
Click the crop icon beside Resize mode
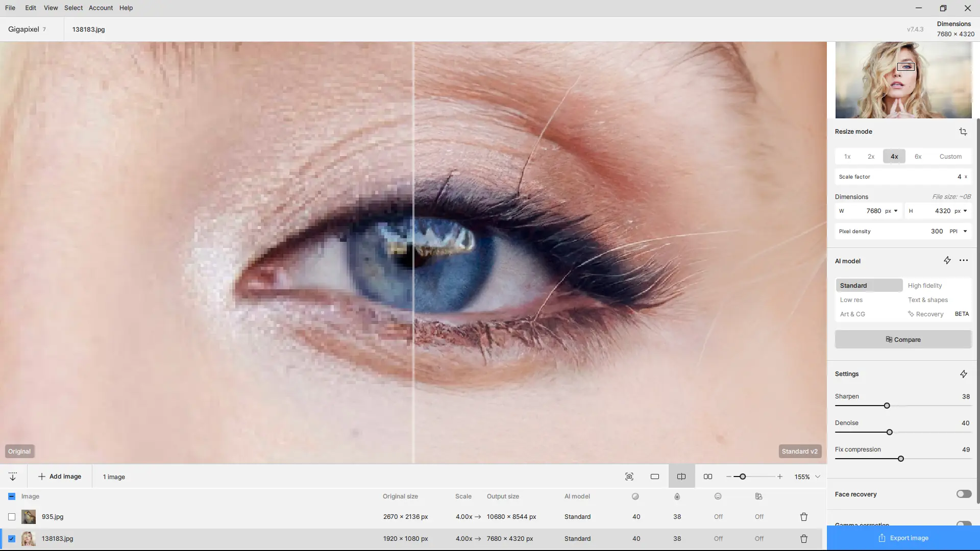963,132
